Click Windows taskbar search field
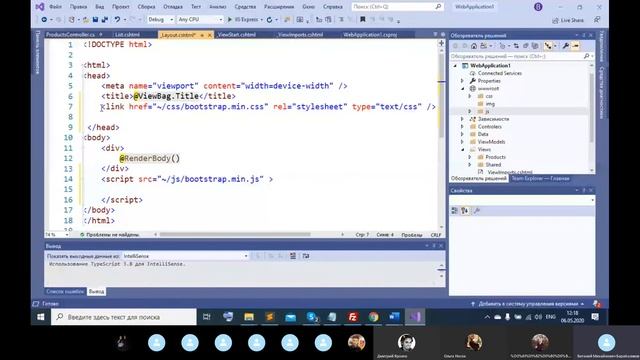The height and width of the screenshot is (360, 640). click(x=124, y=317)
